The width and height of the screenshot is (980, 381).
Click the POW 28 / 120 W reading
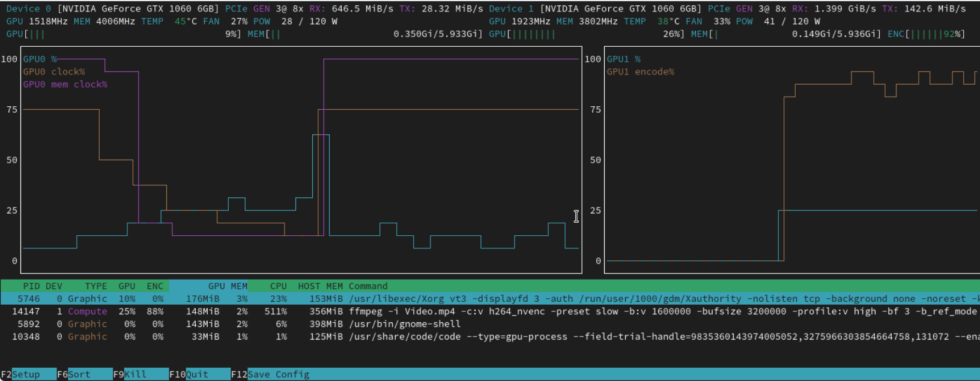[295, 21]
